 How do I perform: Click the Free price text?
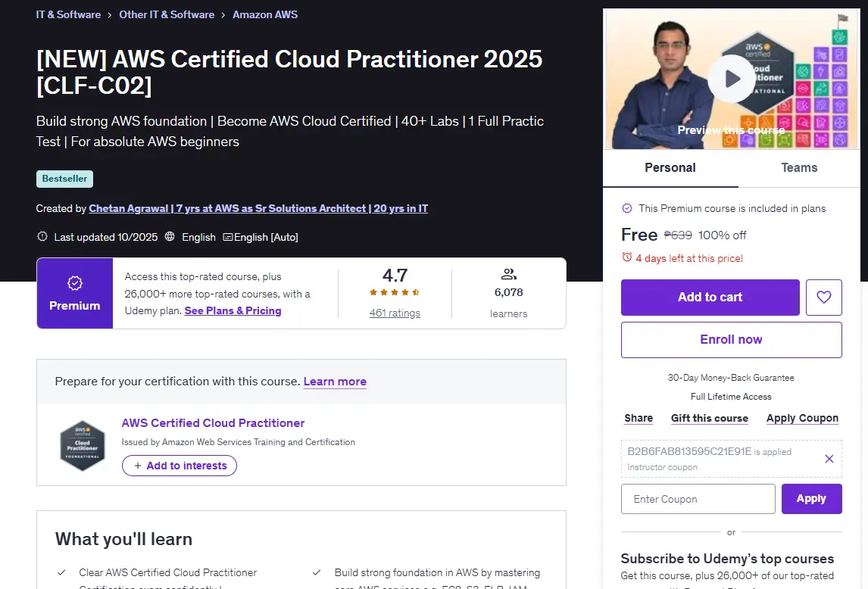(x=639, y=235)
